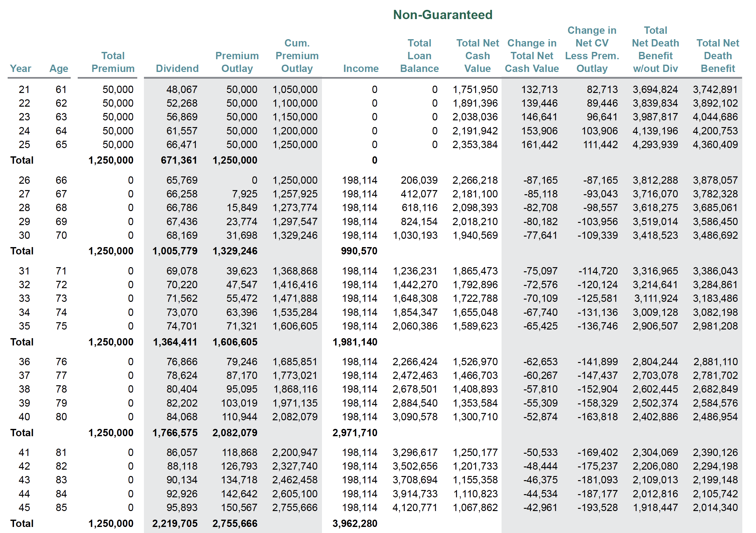Click the Total Premium column header

(x=113, y=62)
